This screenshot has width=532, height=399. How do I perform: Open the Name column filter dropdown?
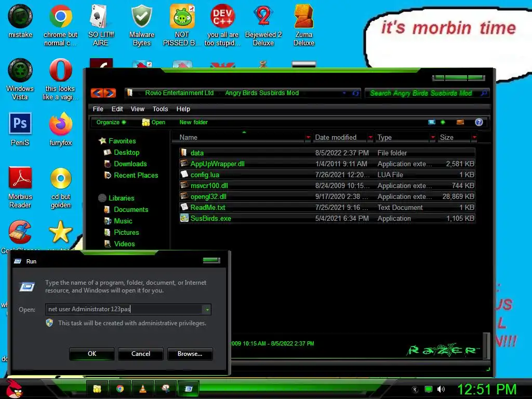pyautogui.click(x=308, y=137)
